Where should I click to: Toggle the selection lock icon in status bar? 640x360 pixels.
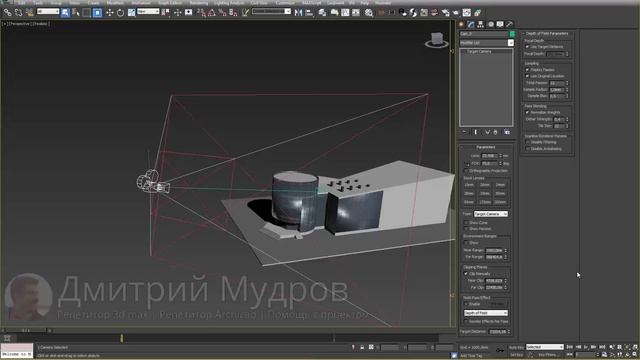tap(362, 347)
